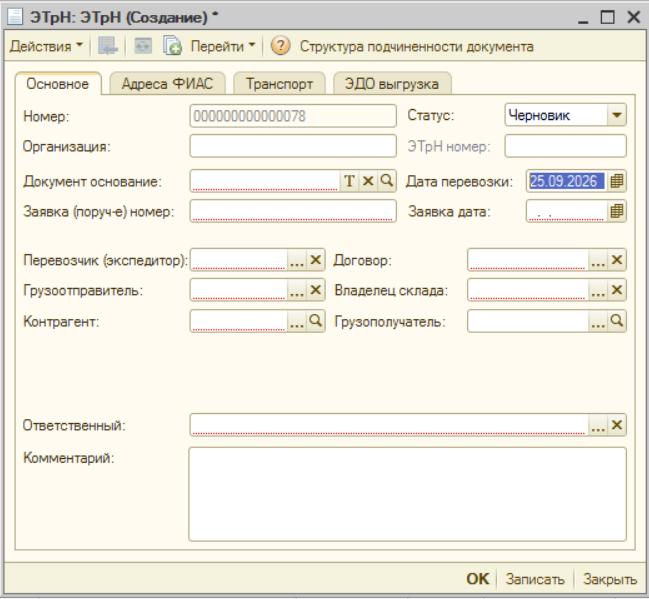Screen dimensions: 649x599
Task: Switch to the Адреса ФИАС tab
Action: (x=167, y=84)
